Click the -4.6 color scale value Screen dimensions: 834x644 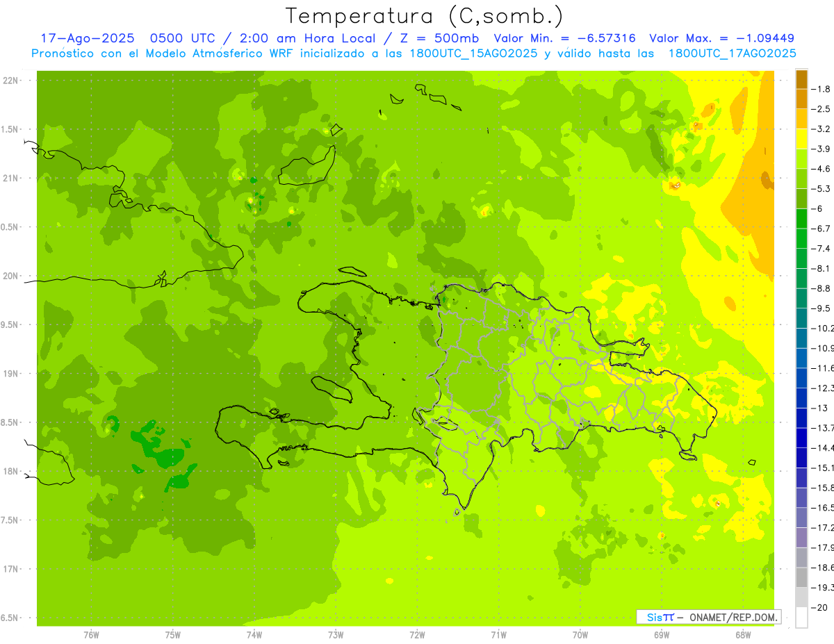[x=821, y=169]
